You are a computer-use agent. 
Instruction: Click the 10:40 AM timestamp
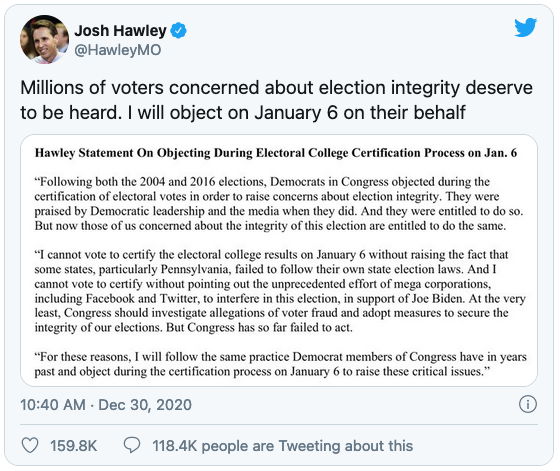tap(53, 405)
